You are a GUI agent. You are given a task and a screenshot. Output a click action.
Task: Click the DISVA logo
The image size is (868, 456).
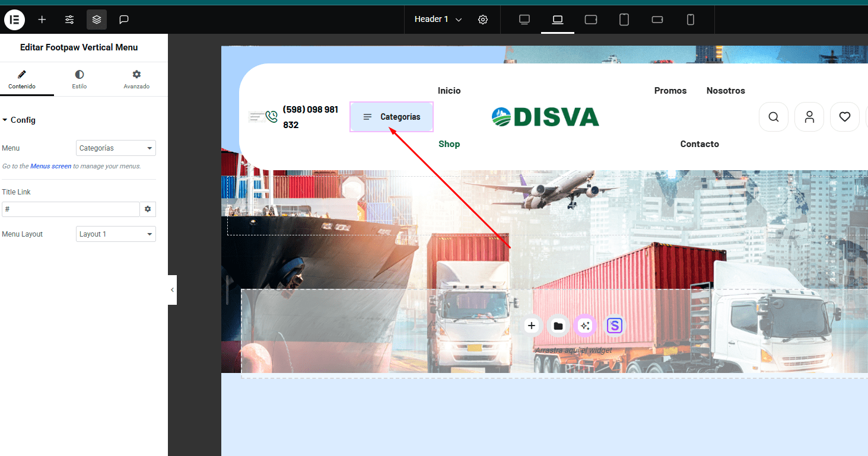coord(545,117)
